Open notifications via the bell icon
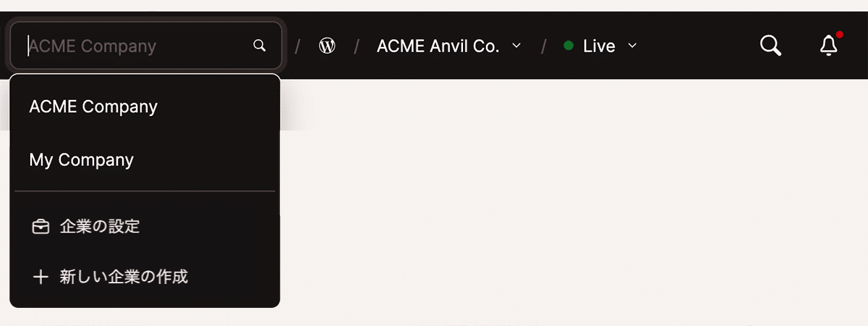 pyautogui.click(x=829, y=46)
